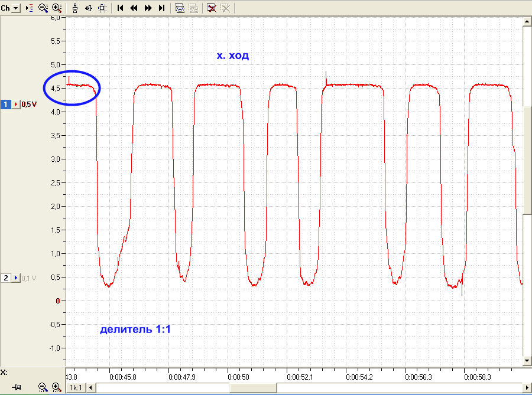Image resolution: width=532 pixels, height=395 pixels.
Task: Select channel 1 number box
Action: 6,105
